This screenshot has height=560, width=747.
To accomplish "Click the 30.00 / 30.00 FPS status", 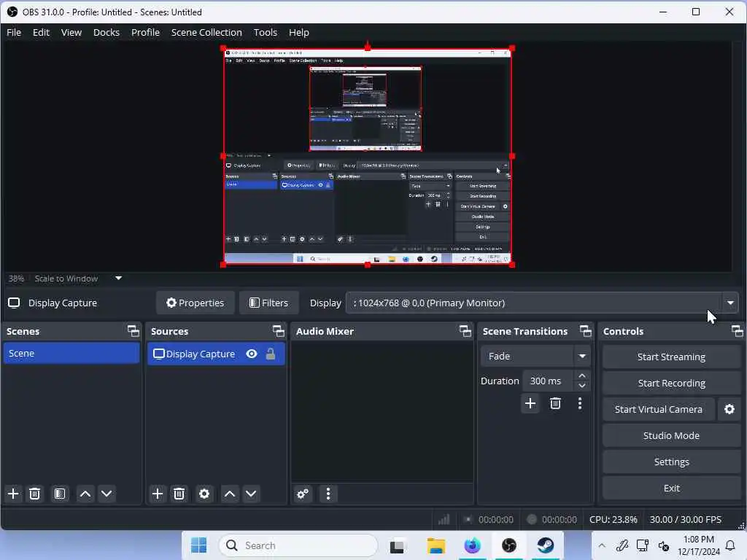I will [686, 519].
